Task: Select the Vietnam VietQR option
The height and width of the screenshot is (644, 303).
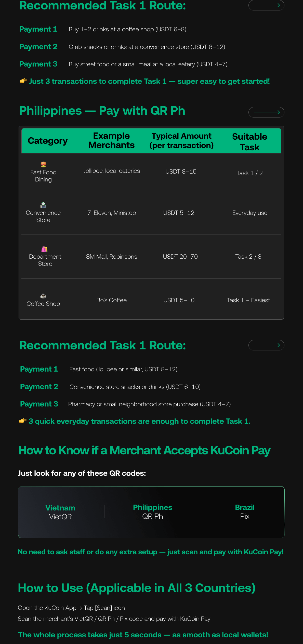Action: (60, 512)
